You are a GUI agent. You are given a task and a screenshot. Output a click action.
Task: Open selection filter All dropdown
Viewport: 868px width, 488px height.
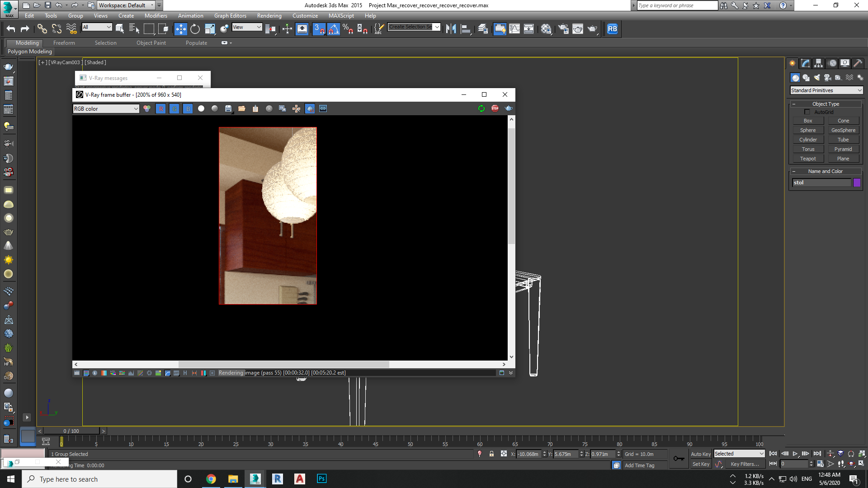point(97,27)
